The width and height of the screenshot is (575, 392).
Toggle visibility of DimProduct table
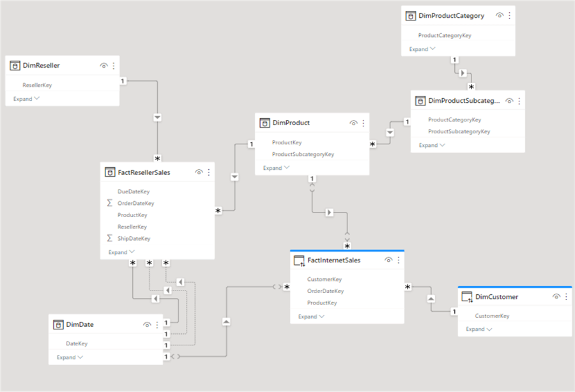pyautogui.click(x=353, y=123)
